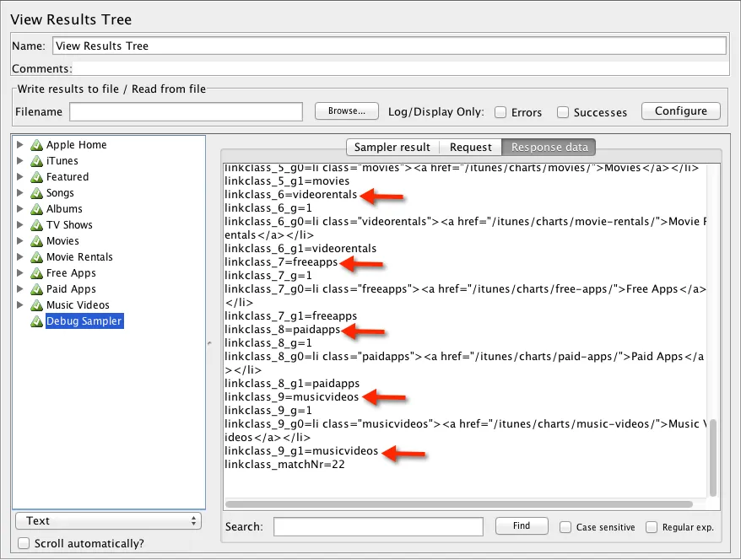Screen dimensions: 741x560
Task: Click the success icon next to iTunes
Action: point(35,161)
